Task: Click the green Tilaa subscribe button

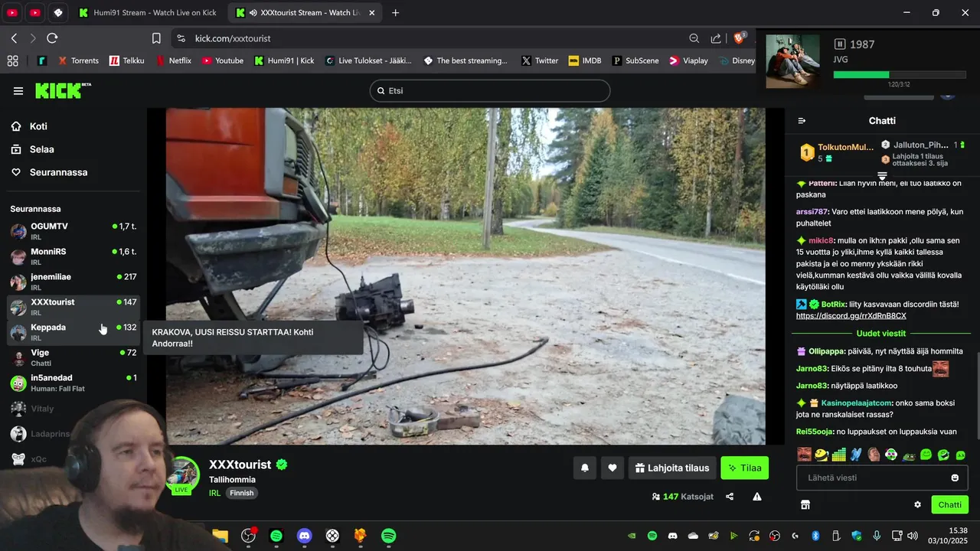Action: pyautogui.click(x=744, y=468)
